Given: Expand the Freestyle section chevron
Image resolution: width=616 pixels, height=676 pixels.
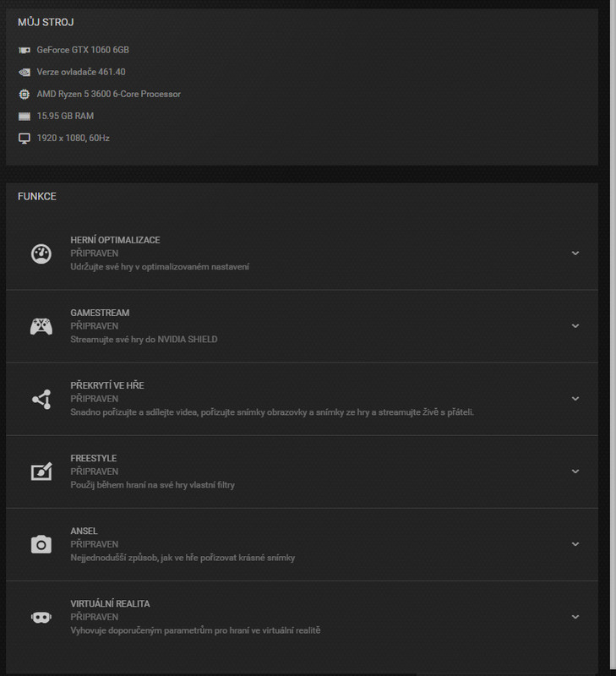Looking at the screenshot, I should [x=575, y=472].
